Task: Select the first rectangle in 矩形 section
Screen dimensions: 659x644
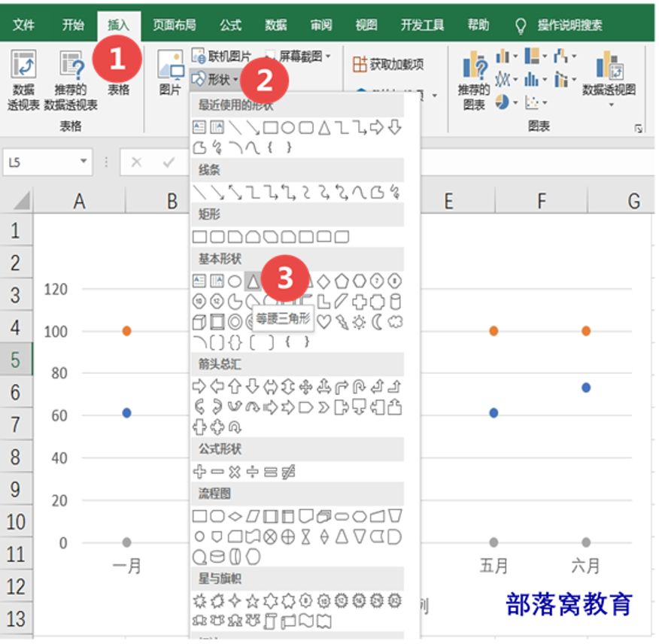Action: (x=199, y=237)
